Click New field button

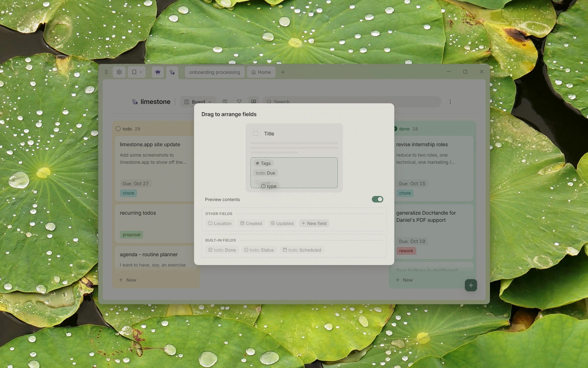314,223
